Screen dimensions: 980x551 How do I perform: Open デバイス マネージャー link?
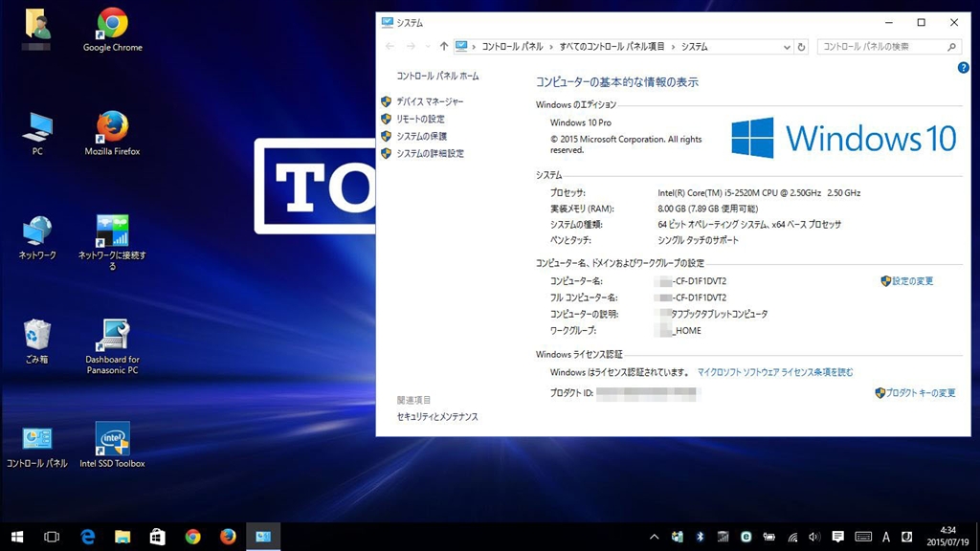tap(430, 101)
